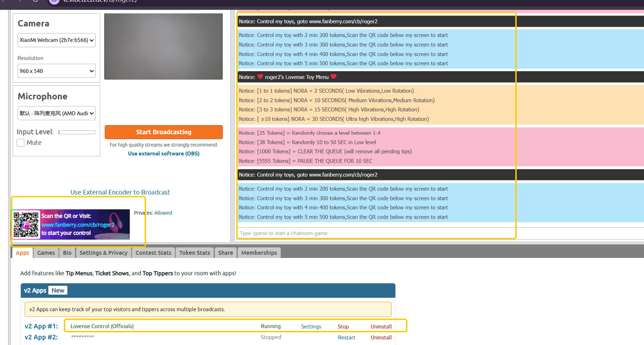This screenshot has width=644, height=345.
Task: Click the Start Broadcasting button
Action: (164, 132)
